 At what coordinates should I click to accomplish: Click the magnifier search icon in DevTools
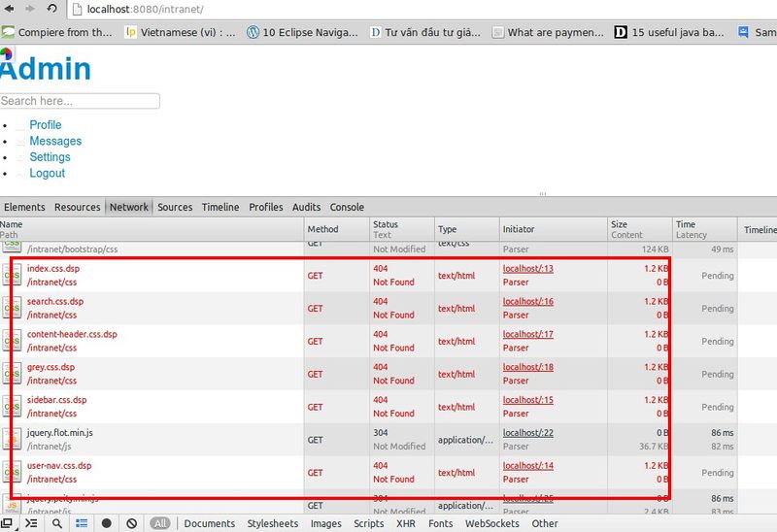click(x=57, y=523)
